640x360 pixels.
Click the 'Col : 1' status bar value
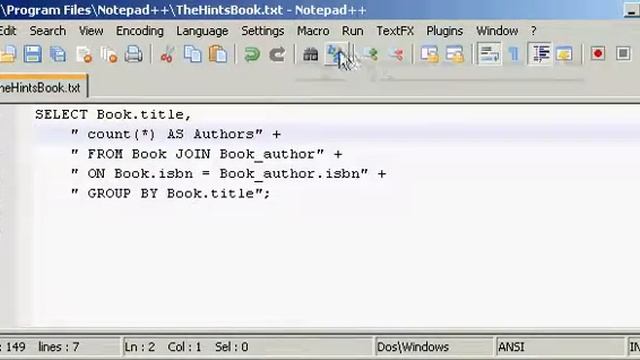184,347
